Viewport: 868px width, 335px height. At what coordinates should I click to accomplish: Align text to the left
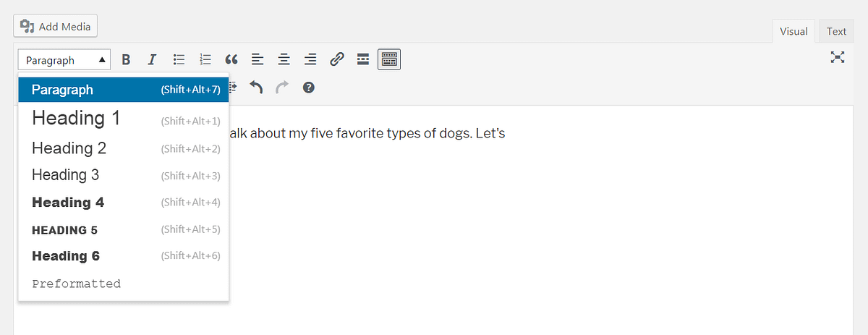pos(258,60)
